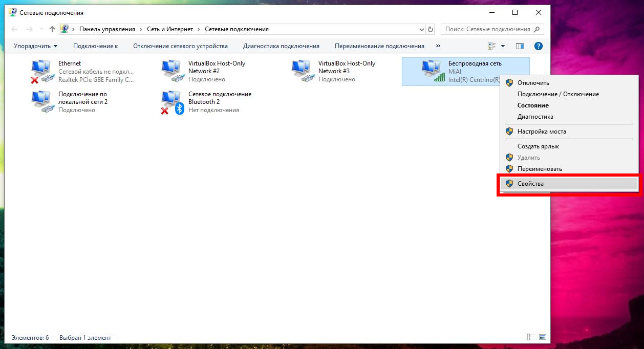The width and height of the screenshot is (644, 349).
Task: Select VirtualBox Host-Only Network #3 icon
Action: [302, 71]
